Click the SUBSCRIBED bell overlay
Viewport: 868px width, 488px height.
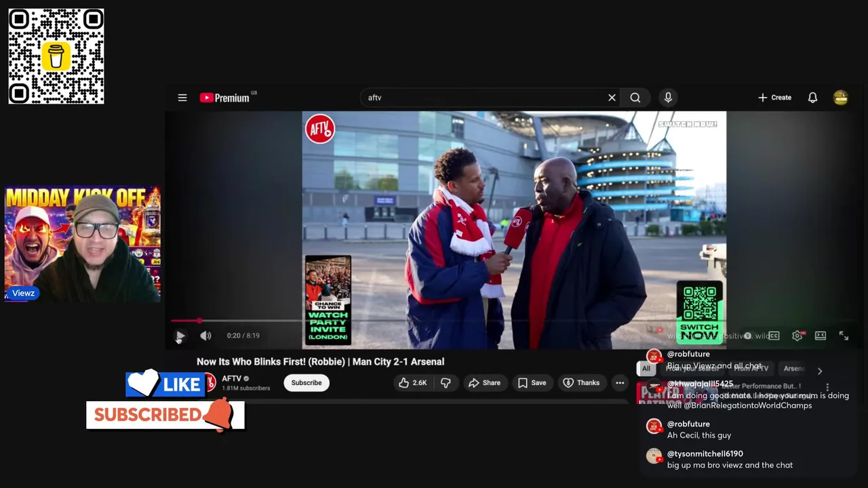tap(165, 415)
